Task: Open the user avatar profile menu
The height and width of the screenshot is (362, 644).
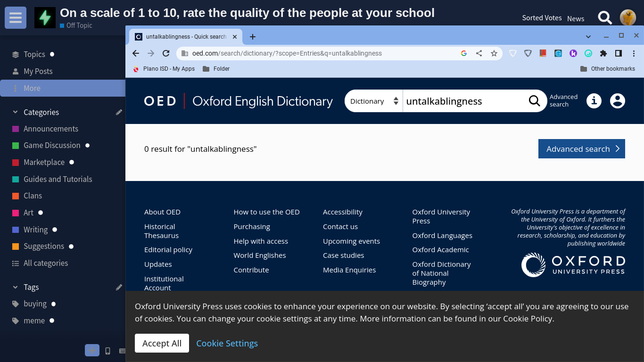Action: pos(628,18)
